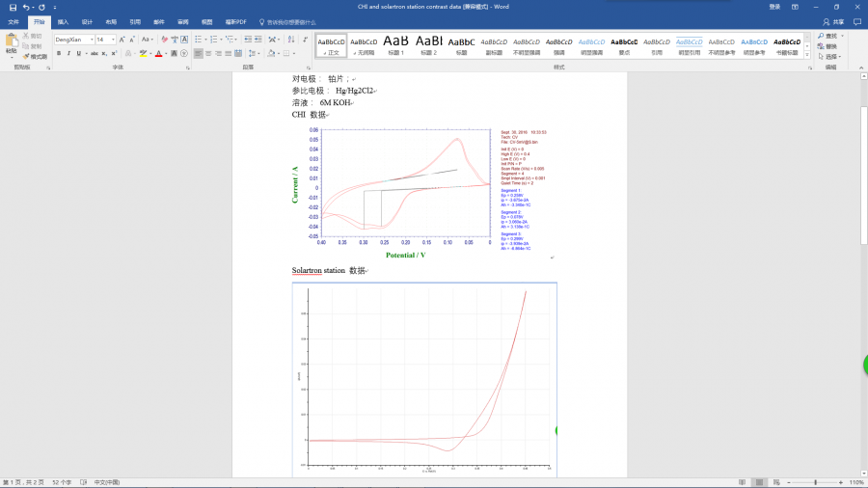Decrease paragraph indent
The width and height of the screenshot is (868, 488).
(x=248, y=40)
